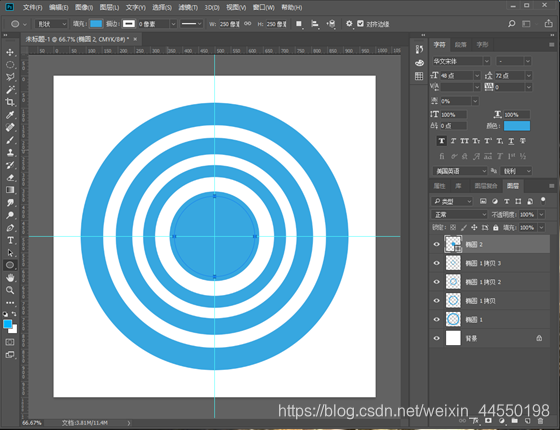Open the layer blend mode 正常 dropdown
Screen dimensions: 560x430
(459, 215)
